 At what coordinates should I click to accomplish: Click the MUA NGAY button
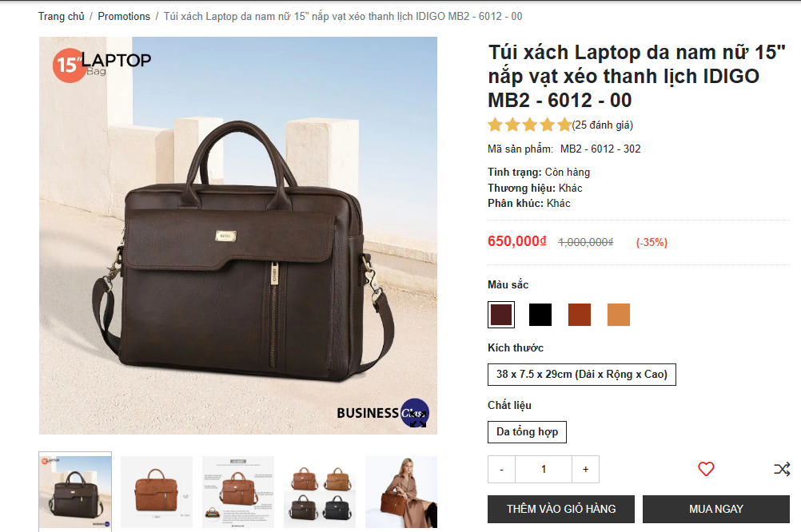coord(715,509)
